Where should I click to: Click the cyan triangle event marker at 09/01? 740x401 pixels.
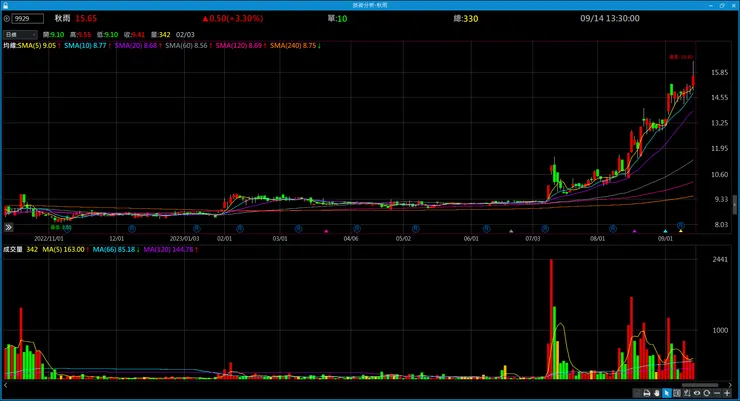665,231
